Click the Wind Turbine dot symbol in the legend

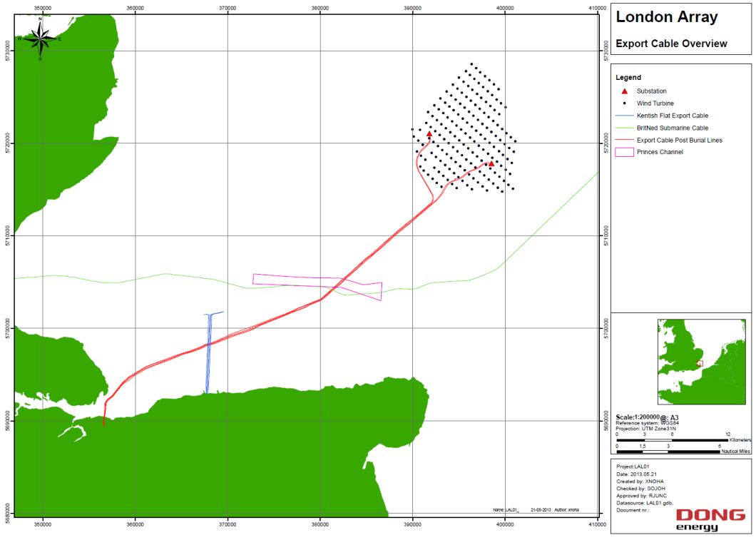click(x=624, y=103)
